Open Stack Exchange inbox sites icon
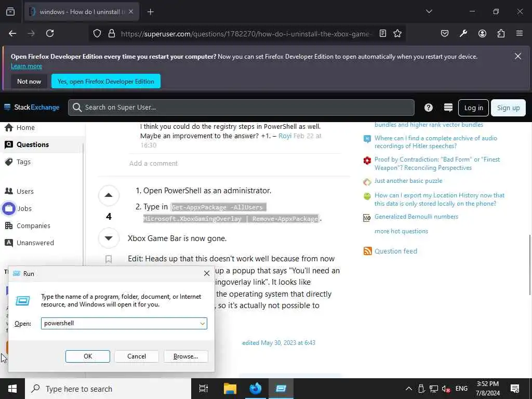The width and height of the screenshot is (532, 399). [x=448, y=108]
